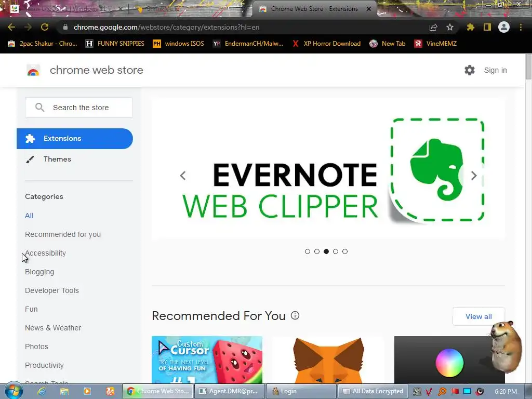
Task: Open the XP Horror Download bookmark
Action: (326, 44)
